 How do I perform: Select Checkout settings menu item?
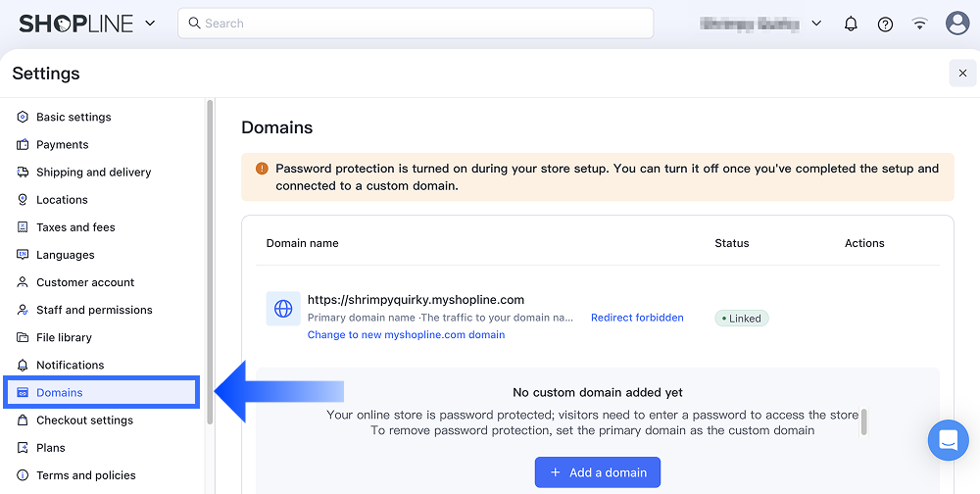point(84,420)
